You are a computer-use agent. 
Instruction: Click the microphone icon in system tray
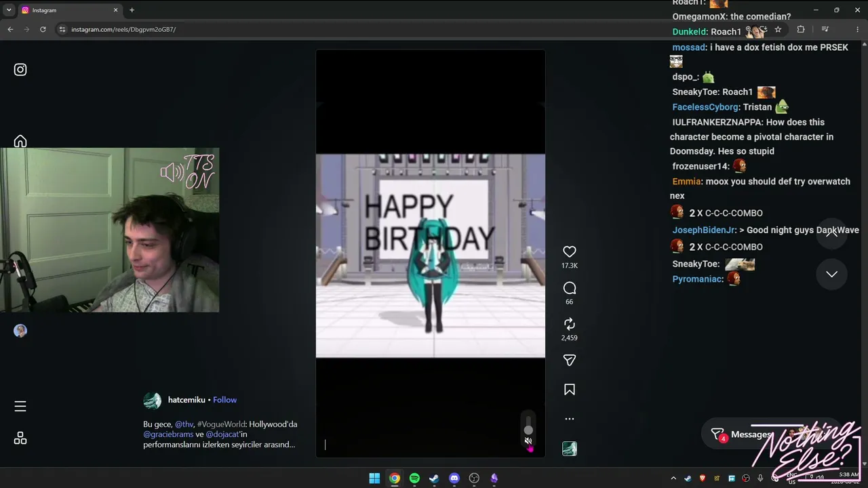(x=760, y=479)
